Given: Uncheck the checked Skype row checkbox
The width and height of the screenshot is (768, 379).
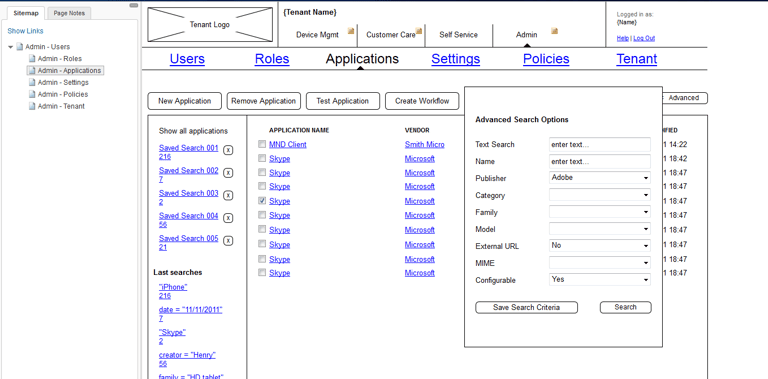Looking at the screenshot, I should pos(263,200).
